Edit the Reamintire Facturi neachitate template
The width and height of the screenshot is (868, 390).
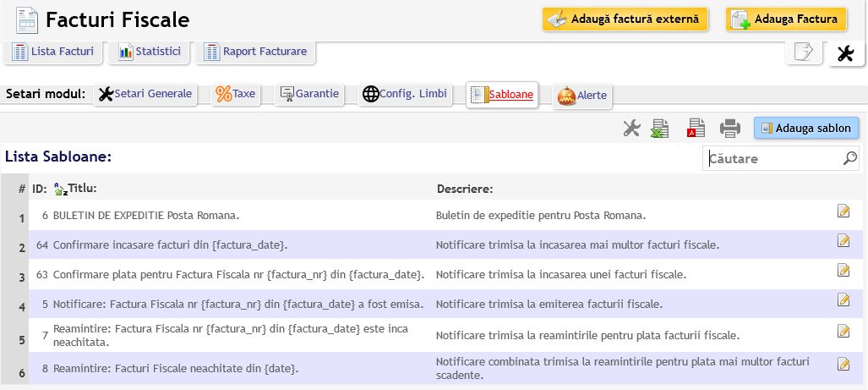point(843,364)
